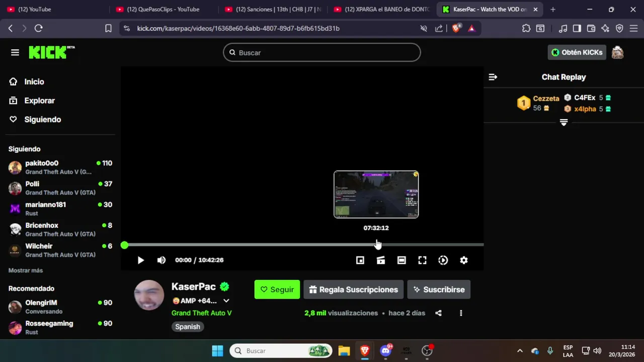Switch to the first YouTube tab
644x362 pixels.
point(54,9)
